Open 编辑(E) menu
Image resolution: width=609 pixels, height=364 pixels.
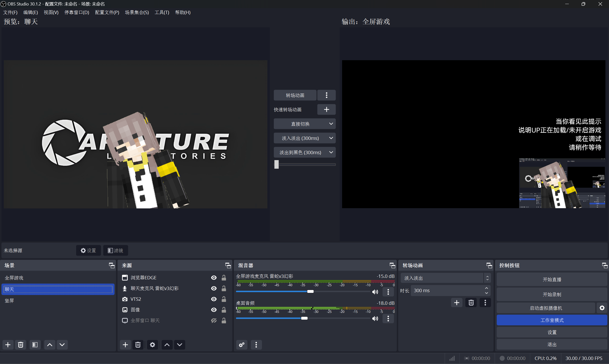[31, 12]
